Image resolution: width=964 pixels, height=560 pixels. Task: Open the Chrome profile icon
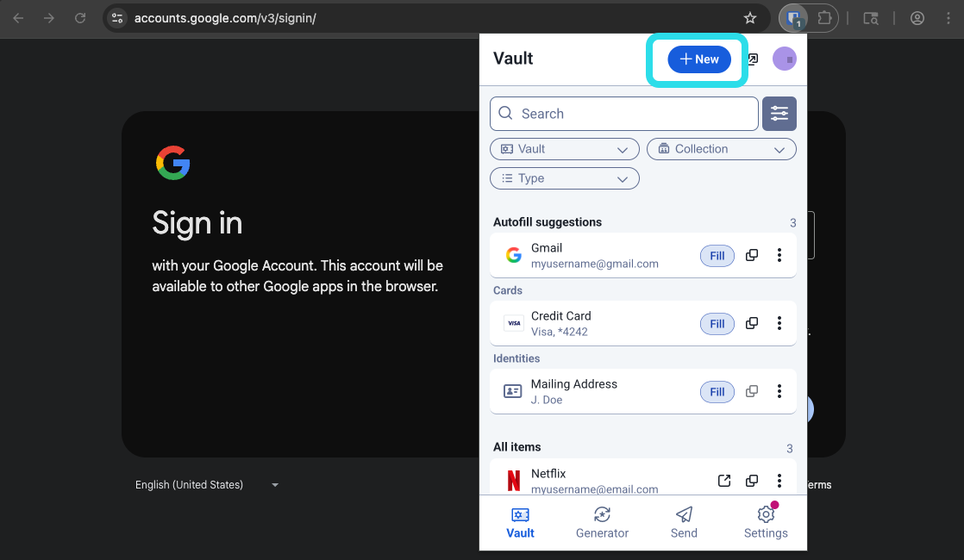(x=917, y=17)
